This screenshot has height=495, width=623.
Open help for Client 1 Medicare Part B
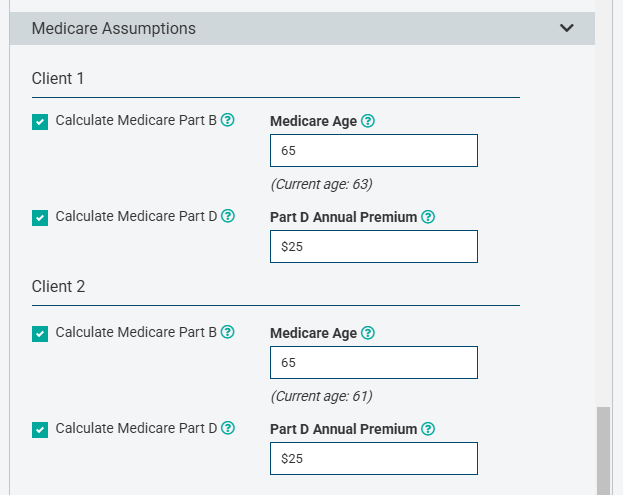pos(228,120)
